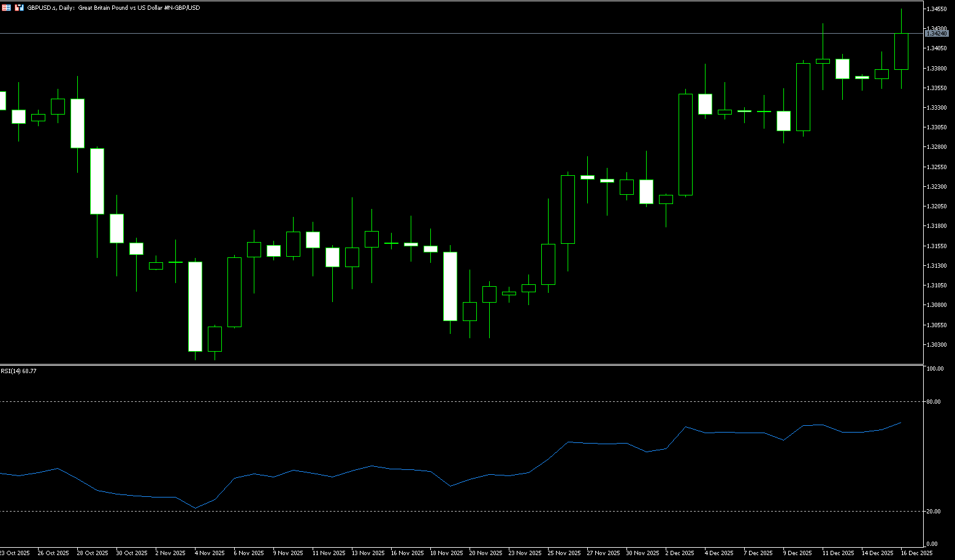The width and height of the screenshot is (955, 560).
Task: Click the 1.30300 price axis label
Action: [937, 345]
